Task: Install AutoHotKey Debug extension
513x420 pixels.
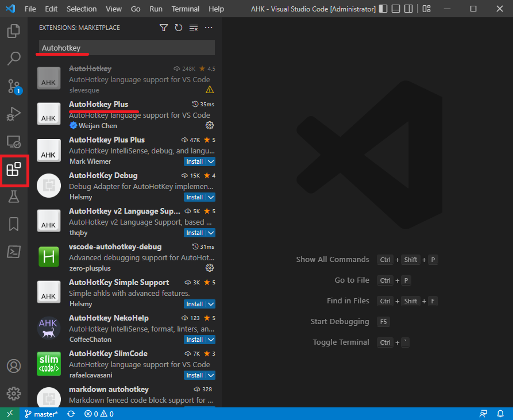Action: [195, 197]
